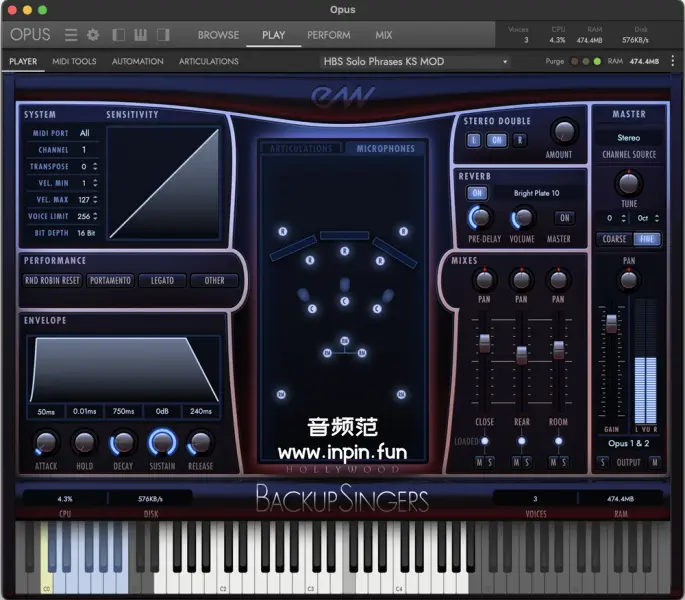Click the Legato performance button
The image size is (685, 600).
pos(162,280)
